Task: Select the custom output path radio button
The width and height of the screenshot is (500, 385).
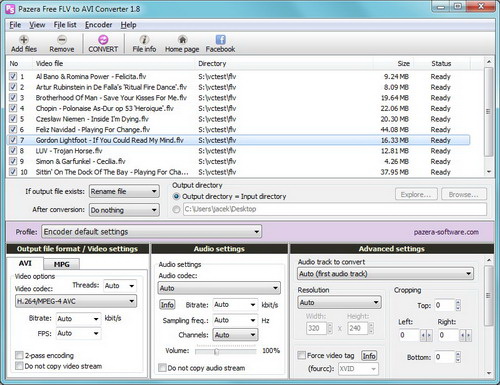Action: tap(176, 209)
